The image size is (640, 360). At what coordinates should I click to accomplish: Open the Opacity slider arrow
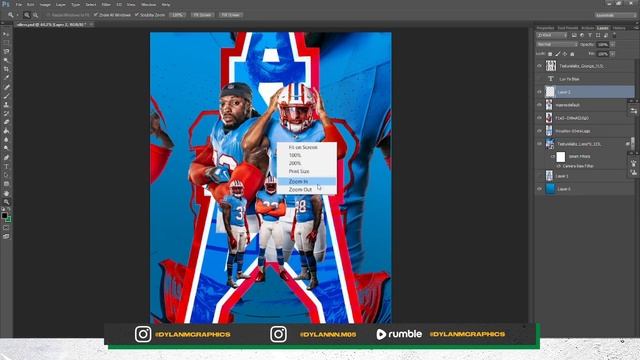click(x=613, y=44)
